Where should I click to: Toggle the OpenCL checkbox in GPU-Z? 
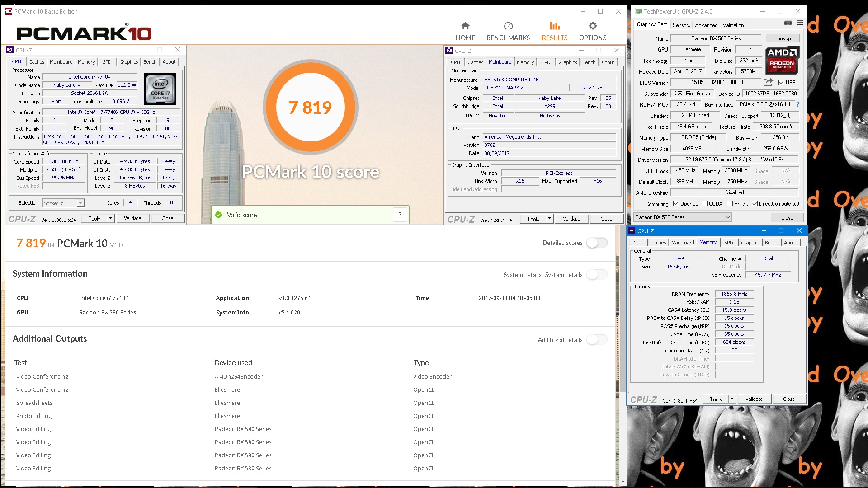pyautogui.click(x=676, y=204)
